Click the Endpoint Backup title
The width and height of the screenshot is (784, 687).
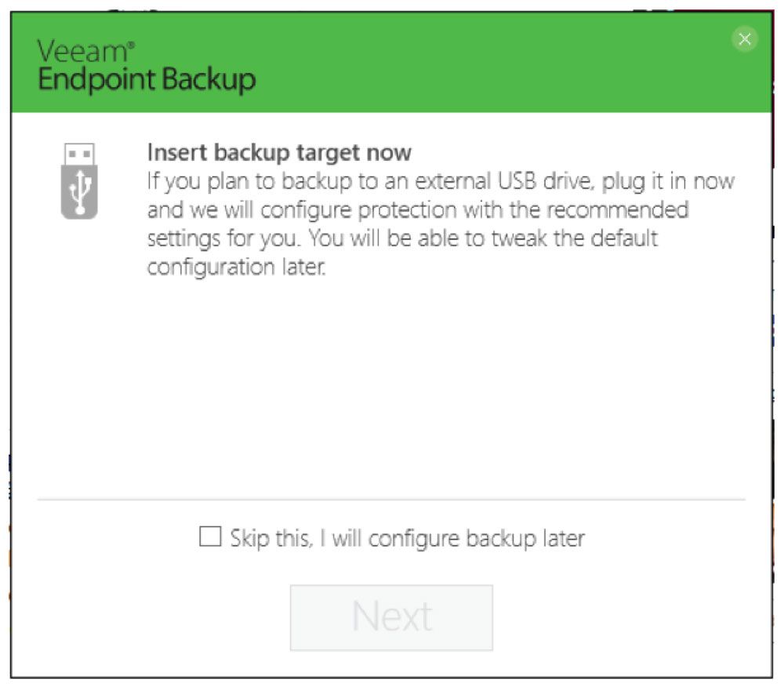(x=147, y=80)
